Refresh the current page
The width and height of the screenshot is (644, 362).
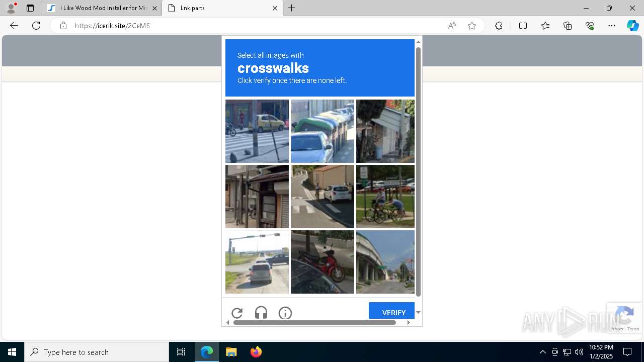[x=36, y=26]
